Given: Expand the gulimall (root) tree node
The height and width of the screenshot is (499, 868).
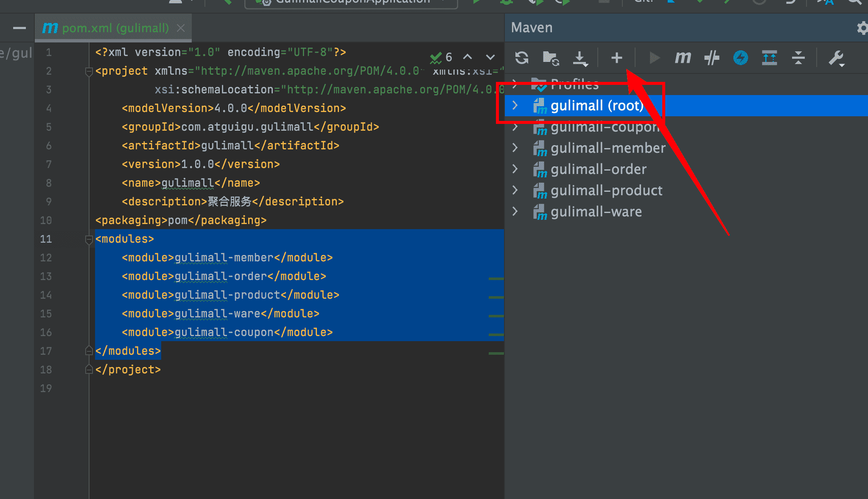Looking at the screenshot, I should (515, 105).
